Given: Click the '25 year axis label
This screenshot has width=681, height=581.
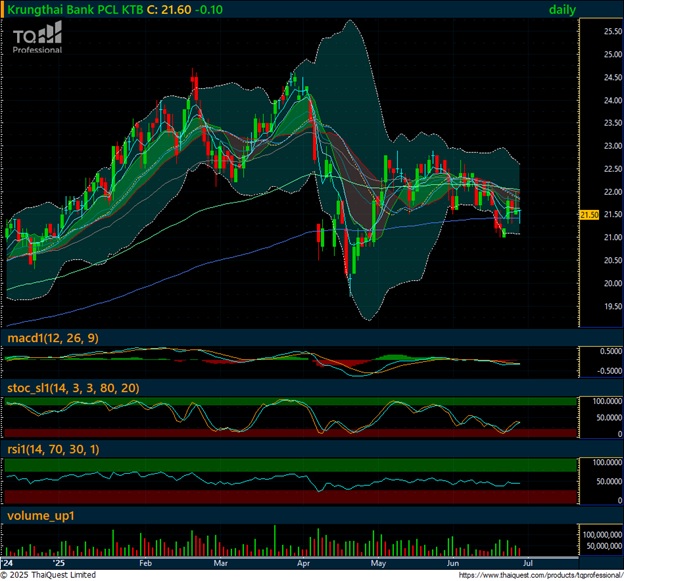Looking at the screenshot, I should 59,563.
